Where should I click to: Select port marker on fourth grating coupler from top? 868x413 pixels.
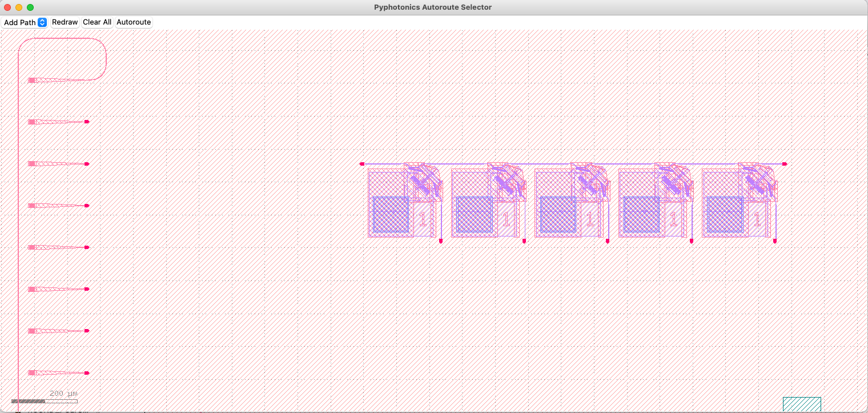coord(87,206)
